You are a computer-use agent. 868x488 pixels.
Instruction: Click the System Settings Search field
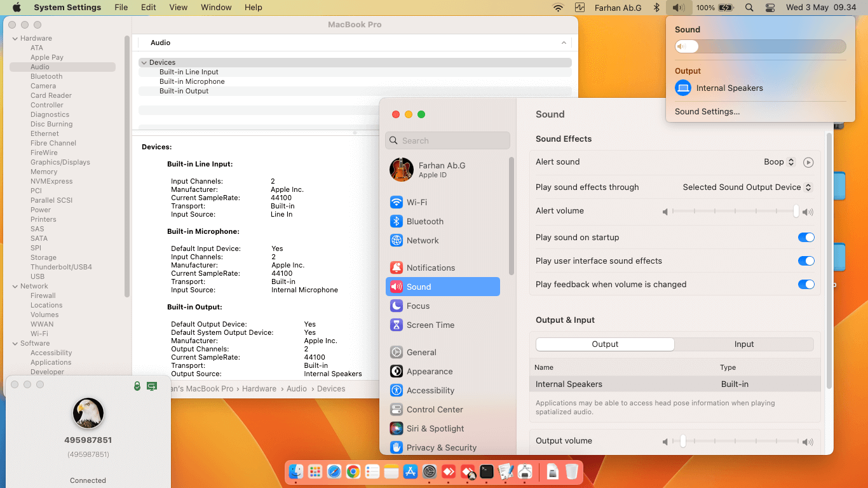[x=448, y=140]
